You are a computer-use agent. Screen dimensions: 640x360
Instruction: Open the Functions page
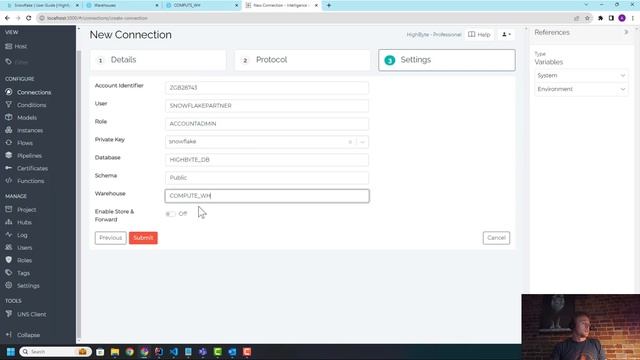click(25, 181)
